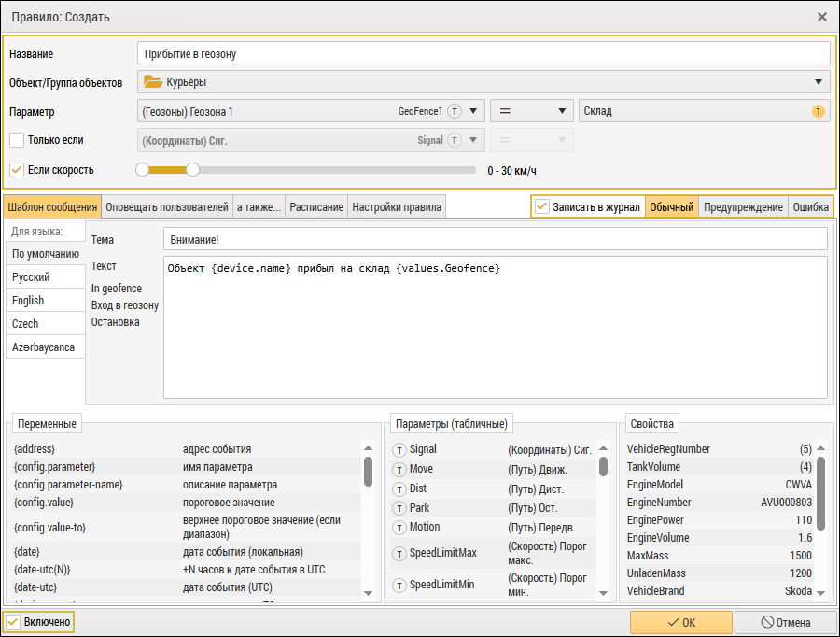840x637 pixels.
Task: Click the orange badge in the Склад field
Action: (819, 112)
